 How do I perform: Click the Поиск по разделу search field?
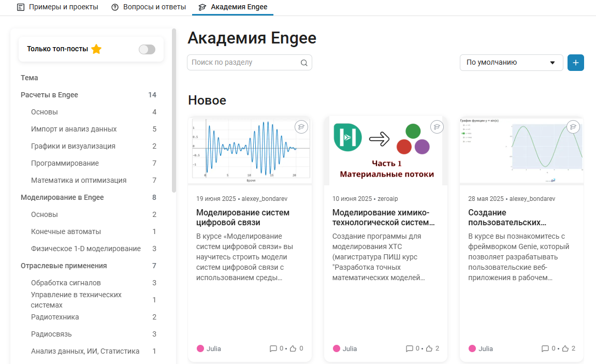[x=250, y=62]
